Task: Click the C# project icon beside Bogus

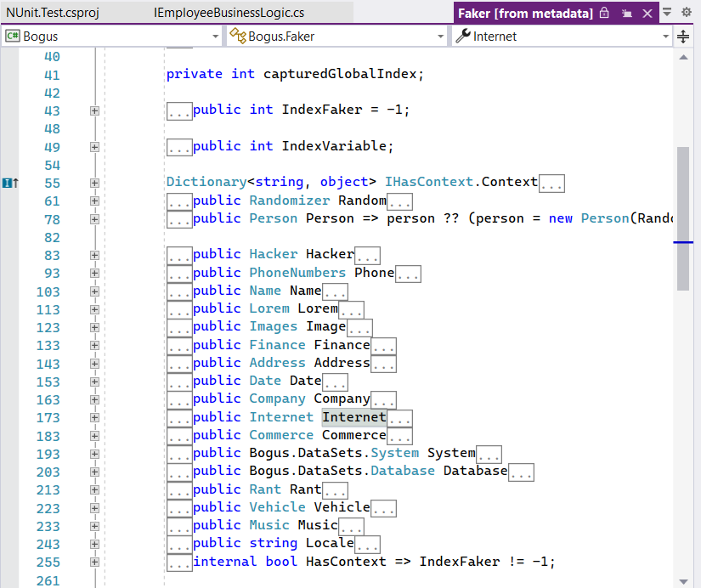Action: point(12,36)
